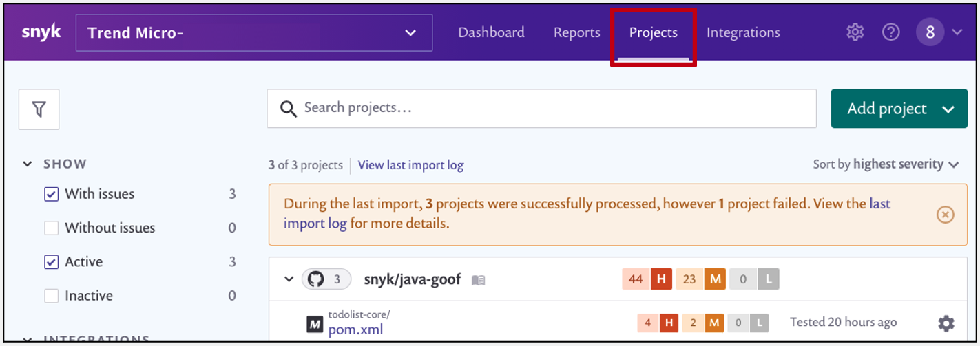Click the Tested 20 hours ago text
This screenshot has width=980, height=346.
click(x=843, y=322)
